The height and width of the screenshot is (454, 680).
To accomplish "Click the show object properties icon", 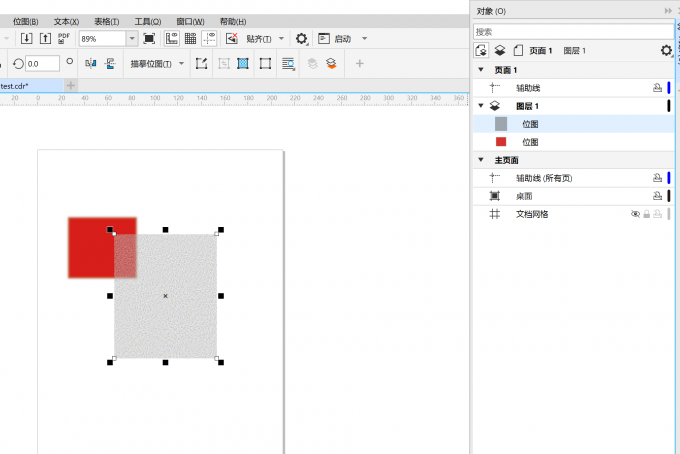I will [481, 51].
